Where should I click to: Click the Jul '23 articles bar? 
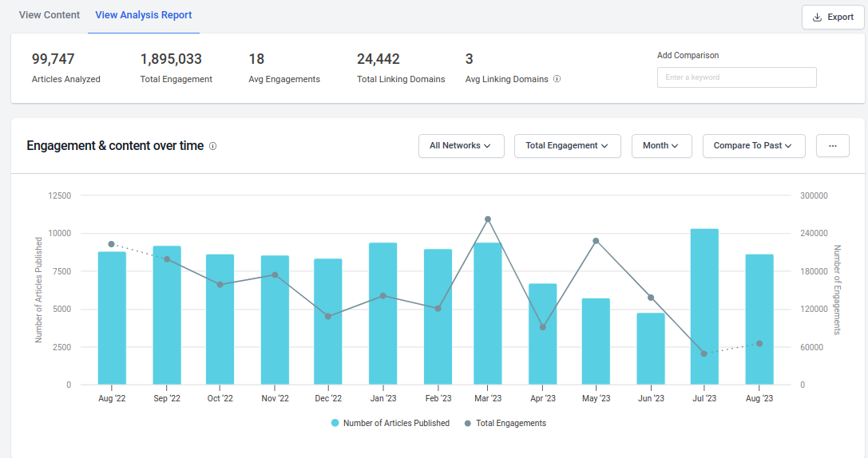pos(704,307)
